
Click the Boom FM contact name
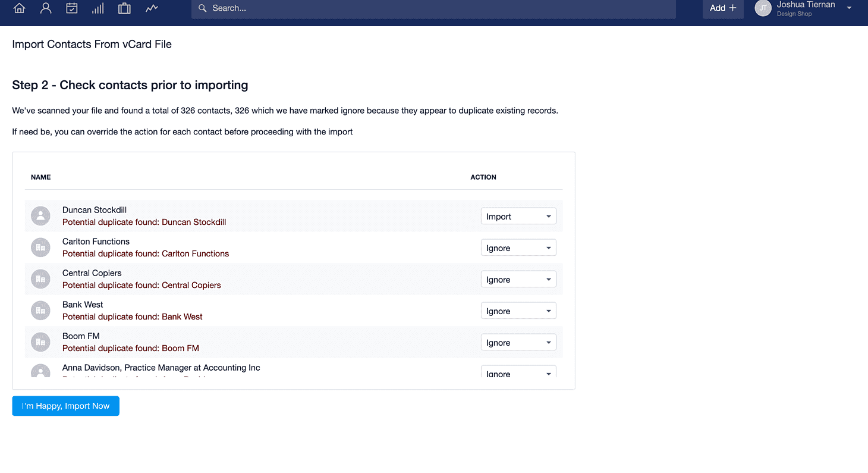(81, 336)
